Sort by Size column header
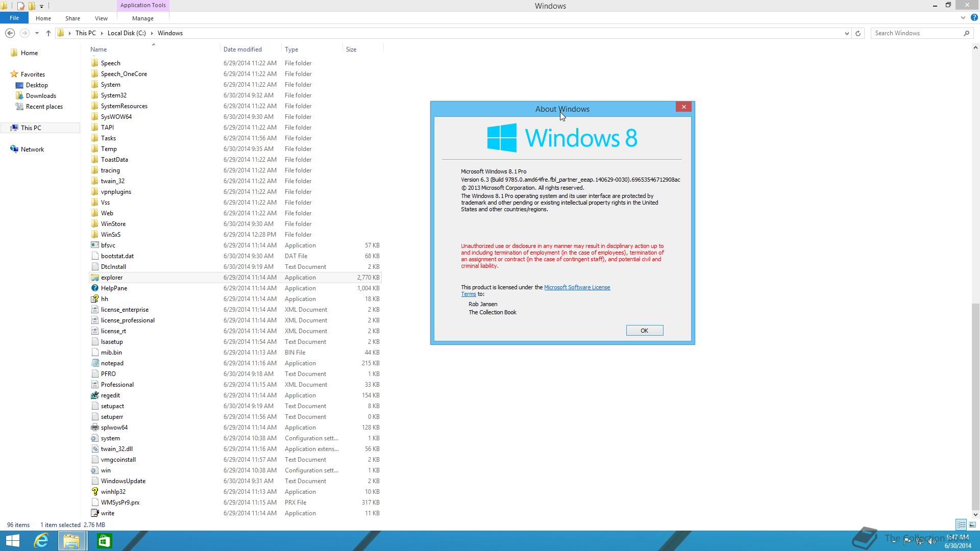The image size is (980, 551). (x=351, y=49)
